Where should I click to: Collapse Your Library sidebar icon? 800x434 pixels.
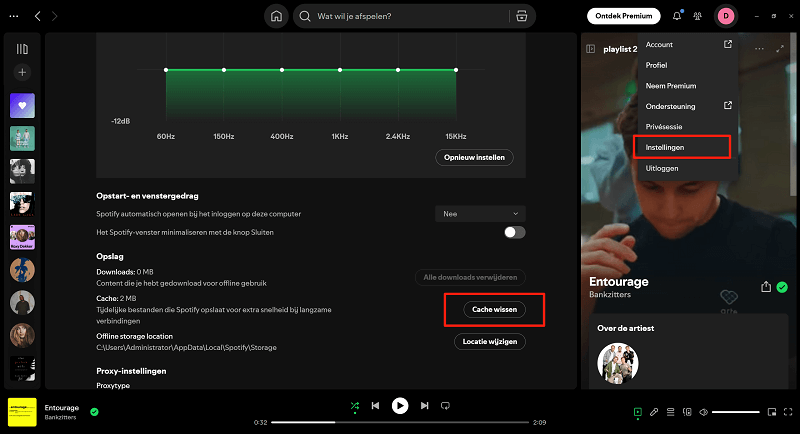point(22,49)
